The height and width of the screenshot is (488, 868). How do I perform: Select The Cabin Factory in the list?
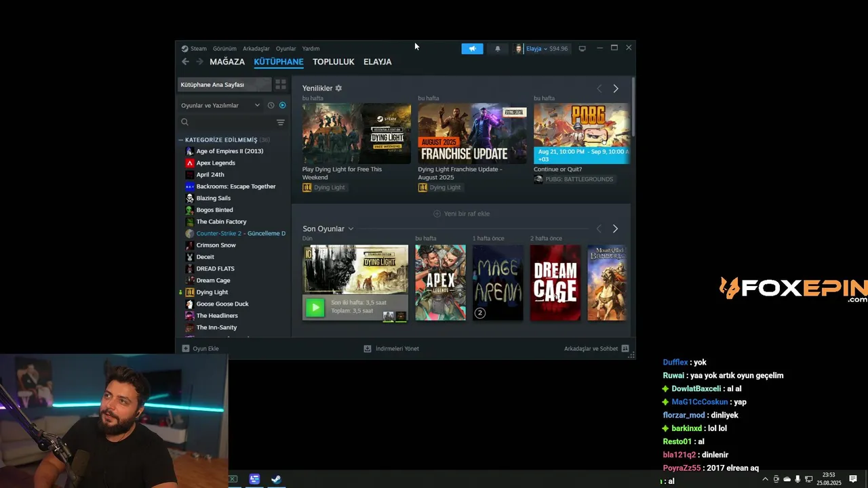tap(221, 222)
